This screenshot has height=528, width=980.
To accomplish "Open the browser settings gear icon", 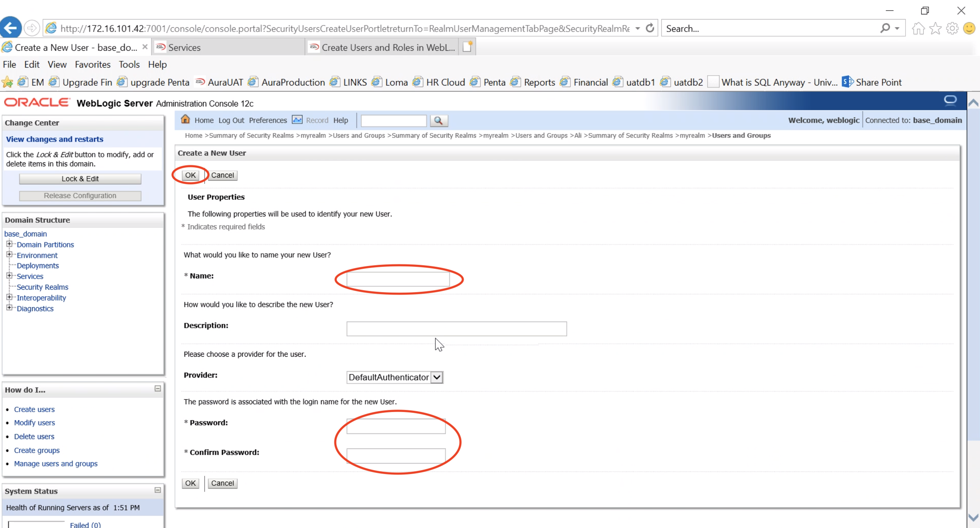I will (952, 28).
